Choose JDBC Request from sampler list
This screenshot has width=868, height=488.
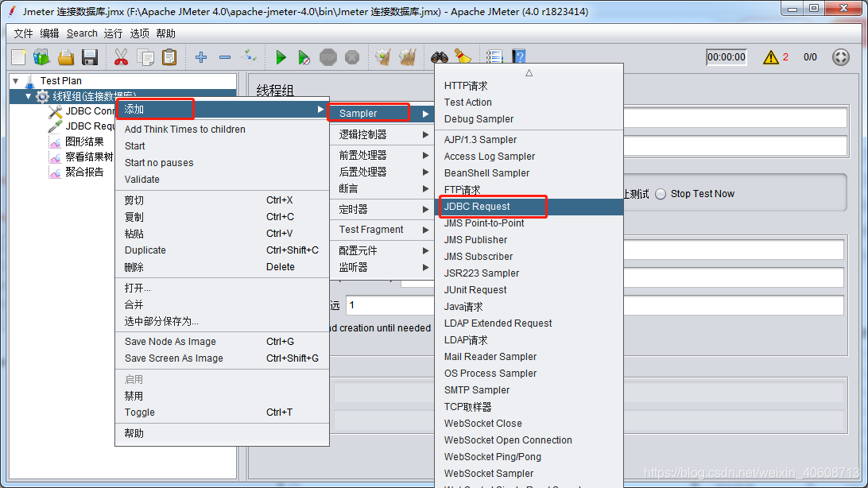point(529,207)
